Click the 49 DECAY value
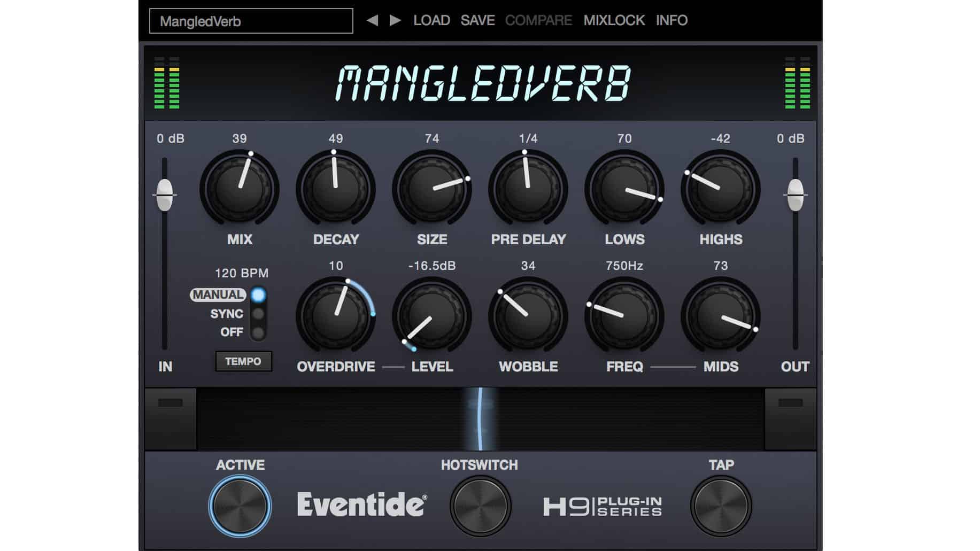The height and width of the screenshot is (551, 980). 336,138
